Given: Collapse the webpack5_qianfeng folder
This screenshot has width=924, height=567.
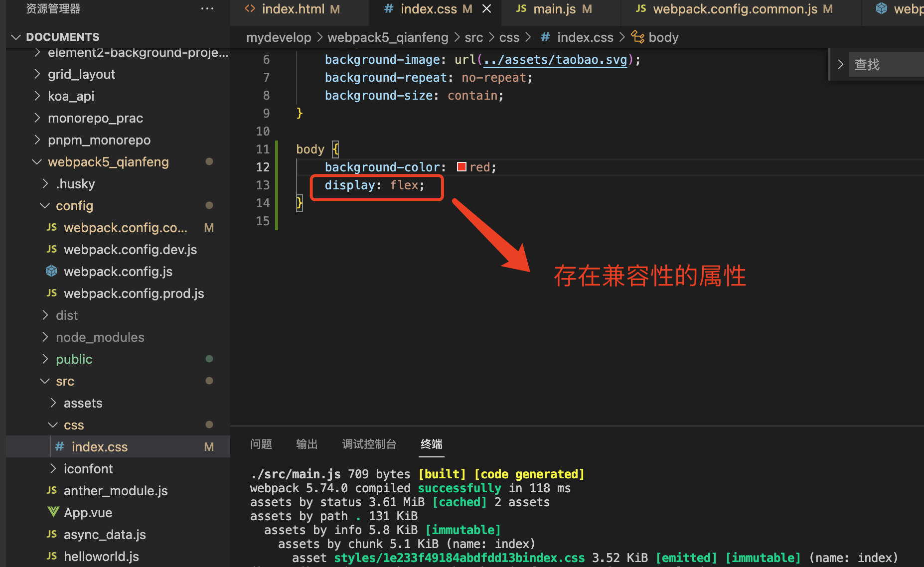Looking at the screenshot, I should coord(108,162).
